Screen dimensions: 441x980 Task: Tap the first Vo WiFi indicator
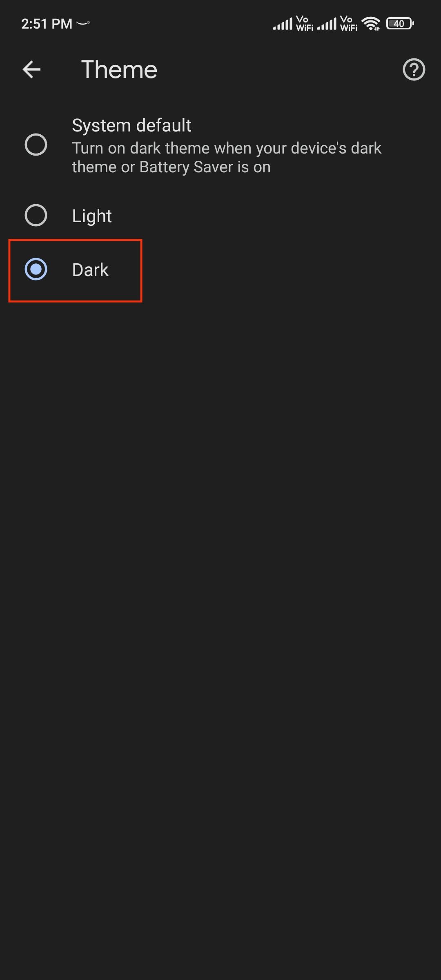tap(305, 24)
